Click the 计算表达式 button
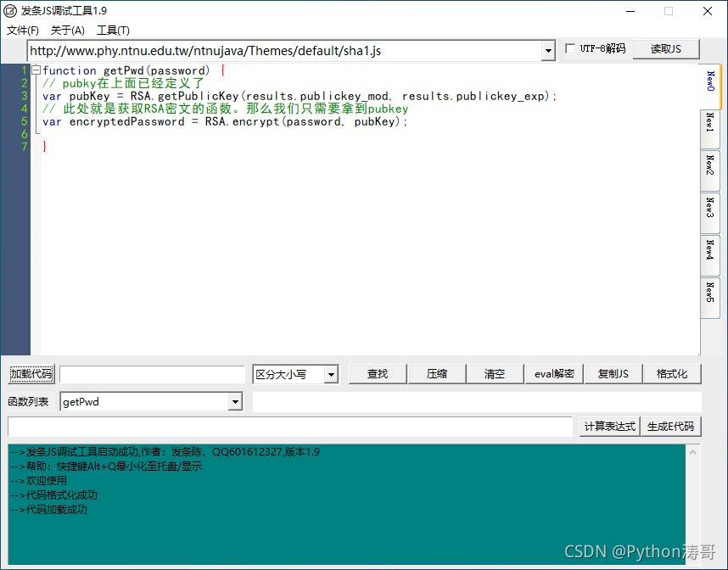The width and height of the screenshot is (728, 570). click(x=609, y=427)
